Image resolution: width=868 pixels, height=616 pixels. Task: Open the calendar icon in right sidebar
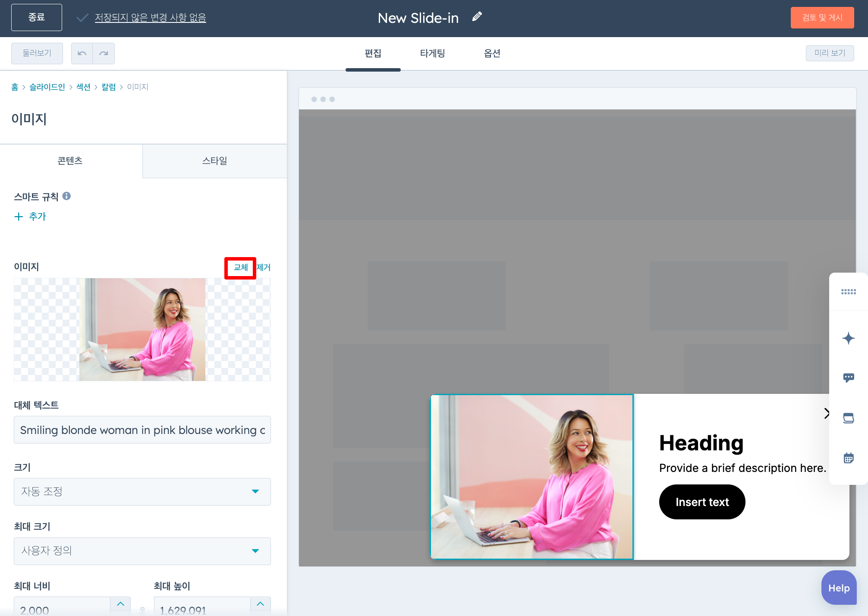(848, 458)
